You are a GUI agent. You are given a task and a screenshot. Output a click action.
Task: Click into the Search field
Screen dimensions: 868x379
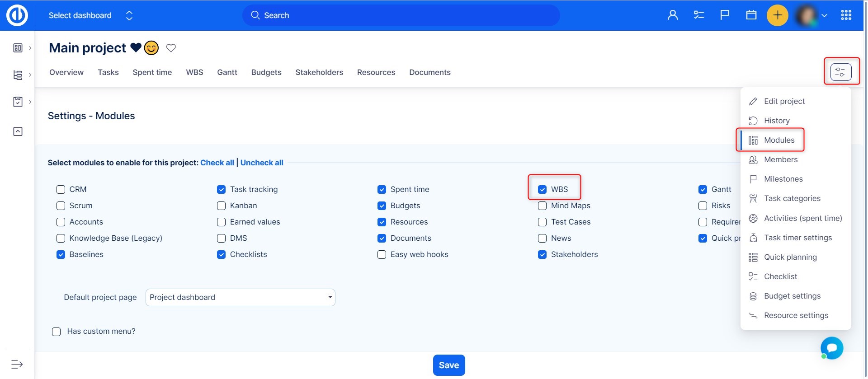click(x=401, y=15)
